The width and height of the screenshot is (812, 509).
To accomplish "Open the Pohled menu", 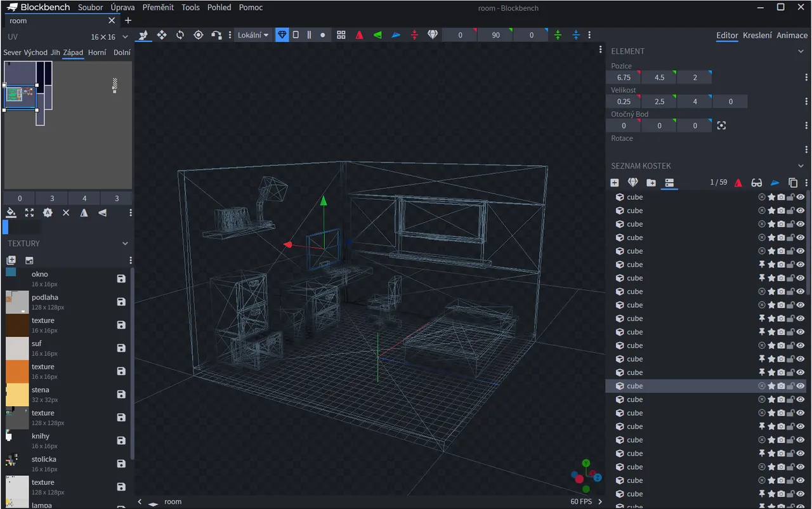I will point(219,8).
